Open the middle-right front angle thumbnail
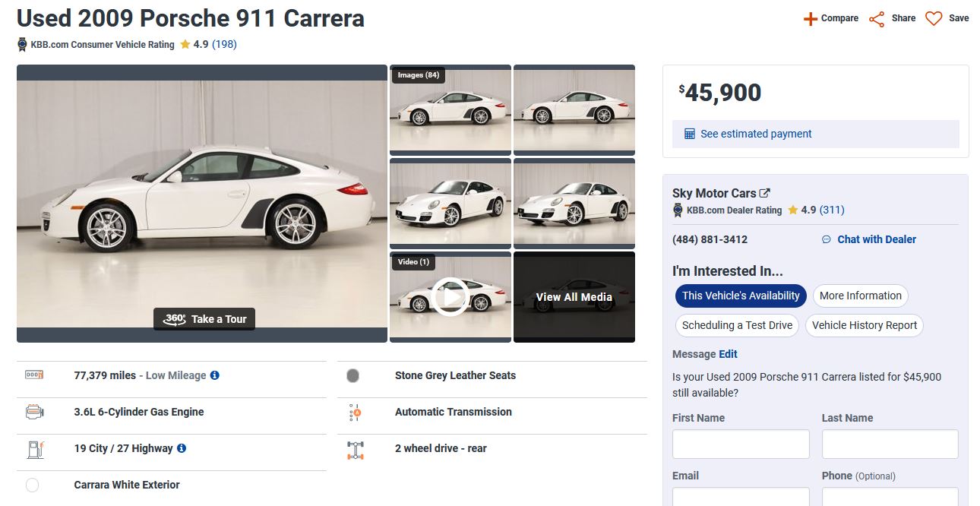The width and height of the screenshot is (980, 506). pyautogui.click(x=574, y=204)
